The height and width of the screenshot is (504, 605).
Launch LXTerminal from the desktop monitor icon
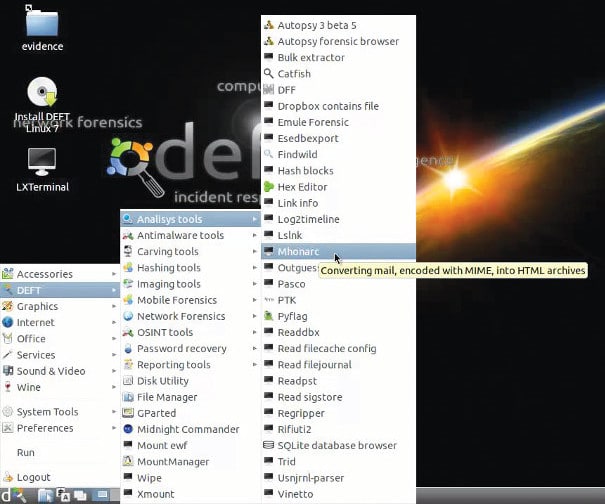[42, 162]
